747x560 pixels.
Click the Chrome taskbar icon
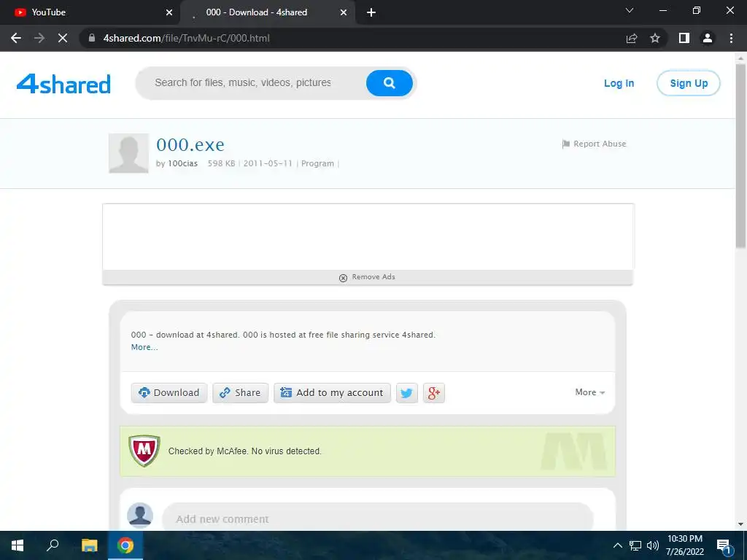[125, 545]
